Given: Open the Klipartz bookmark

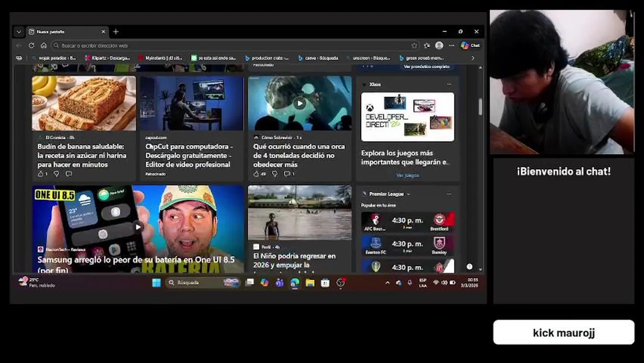Looking at the screenshot, I should 107,58.
